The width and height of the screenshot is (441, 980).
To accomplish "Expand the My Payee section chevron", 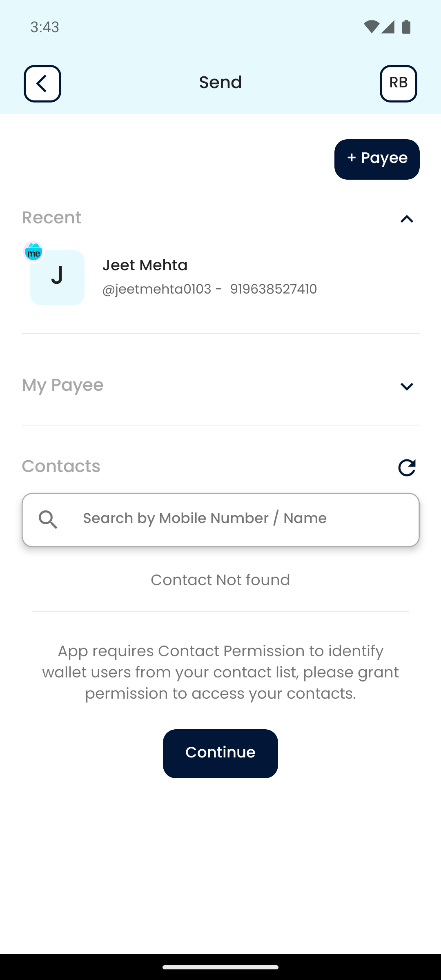I will pos(407,386).
